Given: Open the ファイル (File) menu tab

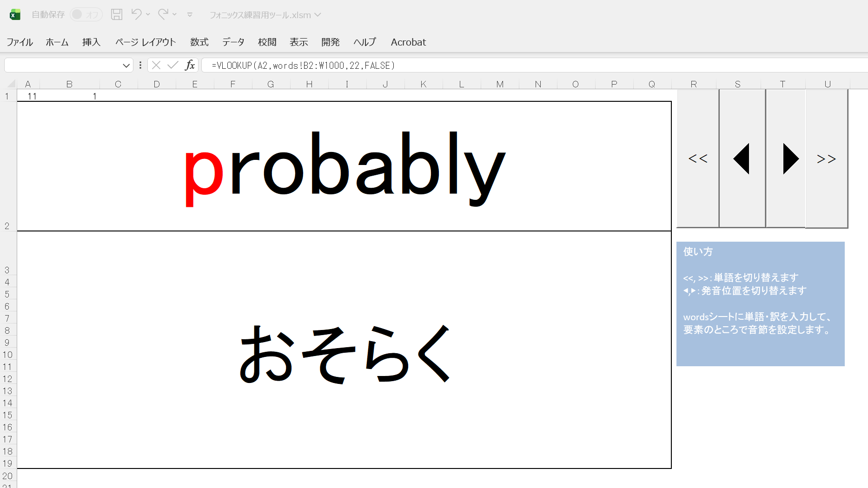Looking at the screenshot, I should 20,42.
